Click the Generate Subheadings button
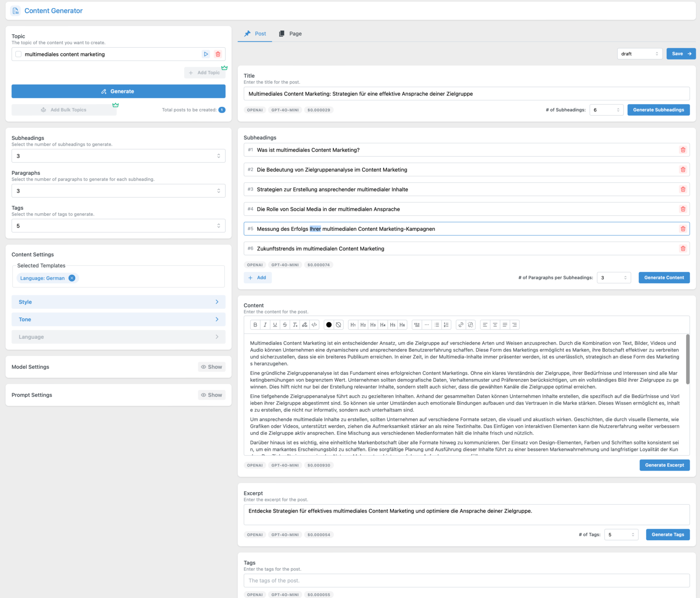Image resolution: width=700 pixels, height=598 pixels. [658, 109]
